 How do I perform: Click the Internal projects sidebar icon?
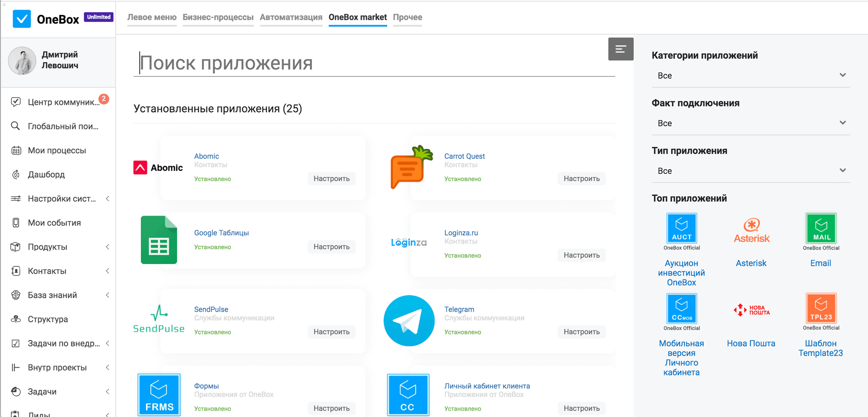tap(16, 367)
